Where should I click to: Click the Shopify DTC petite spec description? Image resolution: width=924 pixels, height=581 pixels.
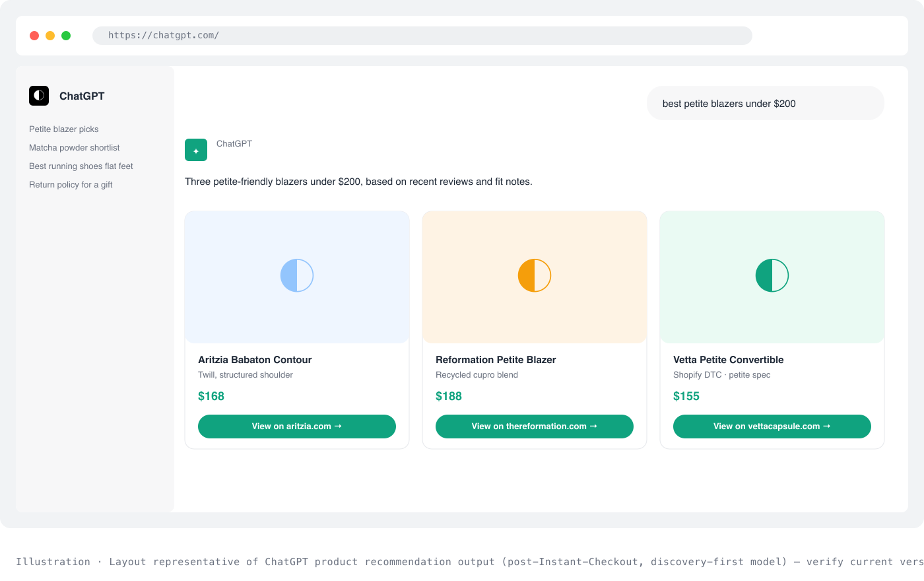coord(722,375)
